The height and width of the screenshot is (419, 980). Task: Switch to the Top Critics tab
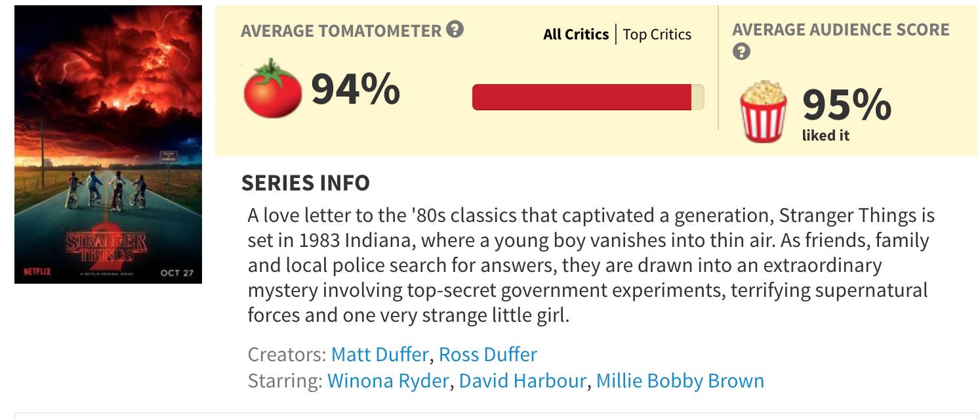657,34
